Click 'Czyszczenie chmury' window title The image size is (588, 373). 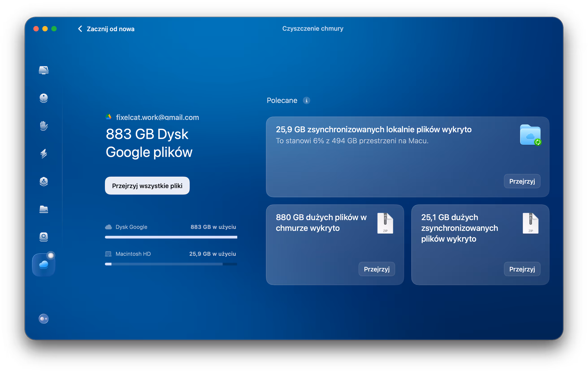pyautogui.click(x=313, y=28)
